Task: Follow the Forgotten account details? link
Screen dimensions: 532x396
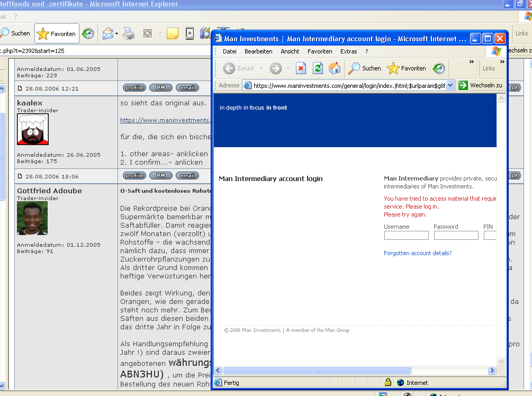Action: (418, 253)
